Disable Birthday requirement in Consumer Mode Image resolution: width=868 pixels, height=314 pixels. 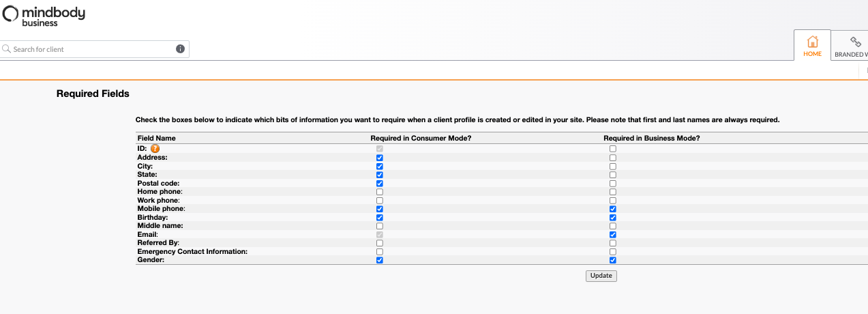(x=380, y=218)
